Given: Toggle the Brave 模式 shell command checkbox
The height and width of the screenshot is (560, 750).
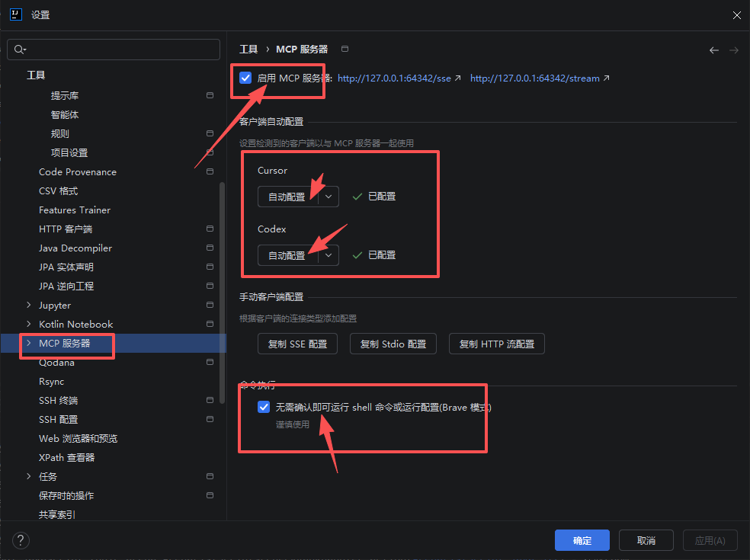Looking at the screenshot, I should coord(264,407).
